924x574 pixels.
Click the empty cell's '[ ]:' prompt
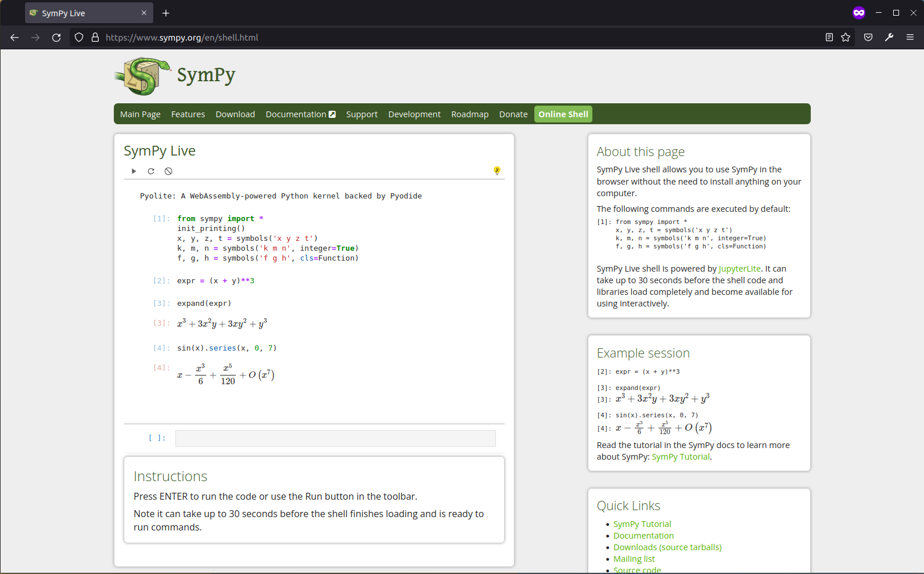pos(157,438)
